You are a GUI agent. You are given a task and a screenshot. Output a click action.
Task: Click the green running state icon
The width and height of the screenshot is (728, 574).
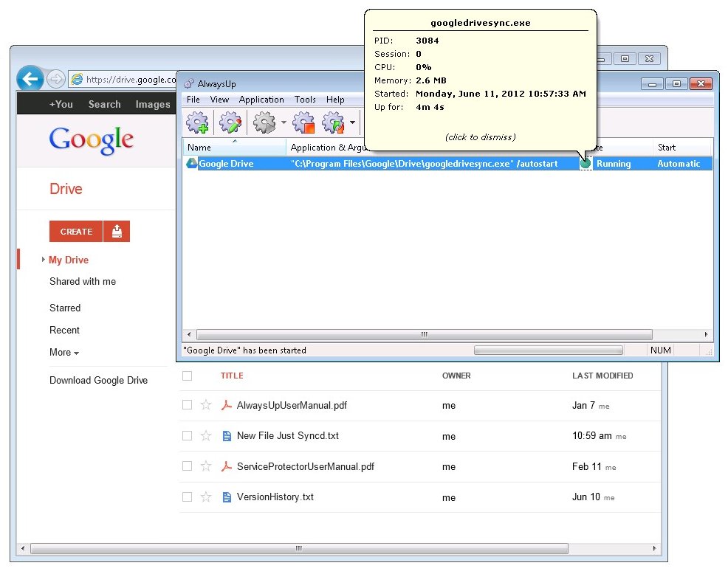point(585,163)
